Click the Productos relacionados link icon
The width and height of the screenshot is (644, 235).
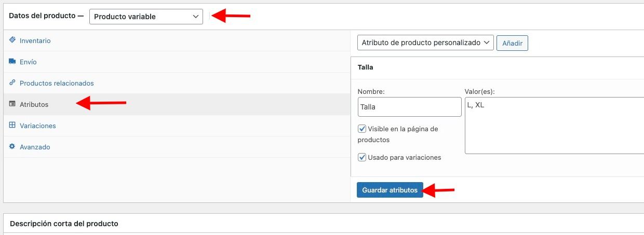[x=12, y=82]
